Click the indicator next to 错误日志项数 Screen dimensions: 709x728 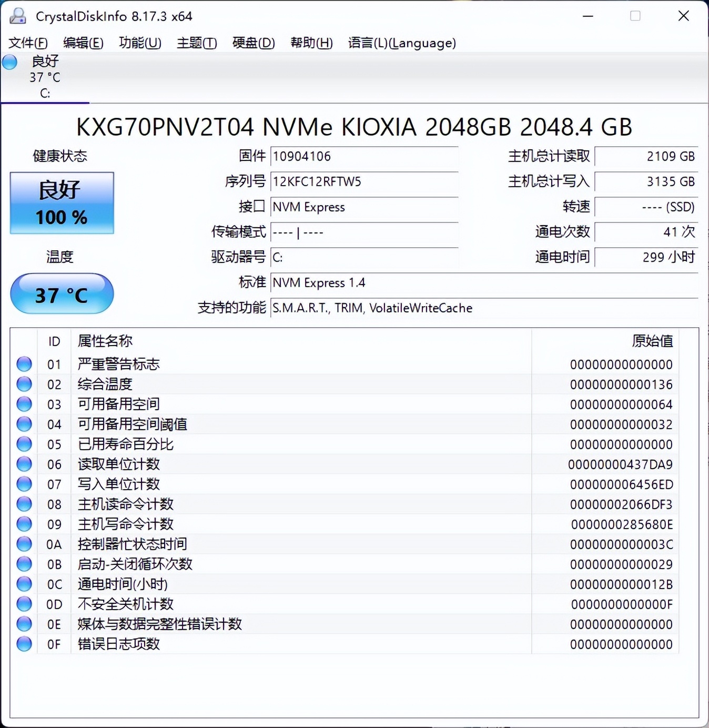click(24, 644)
